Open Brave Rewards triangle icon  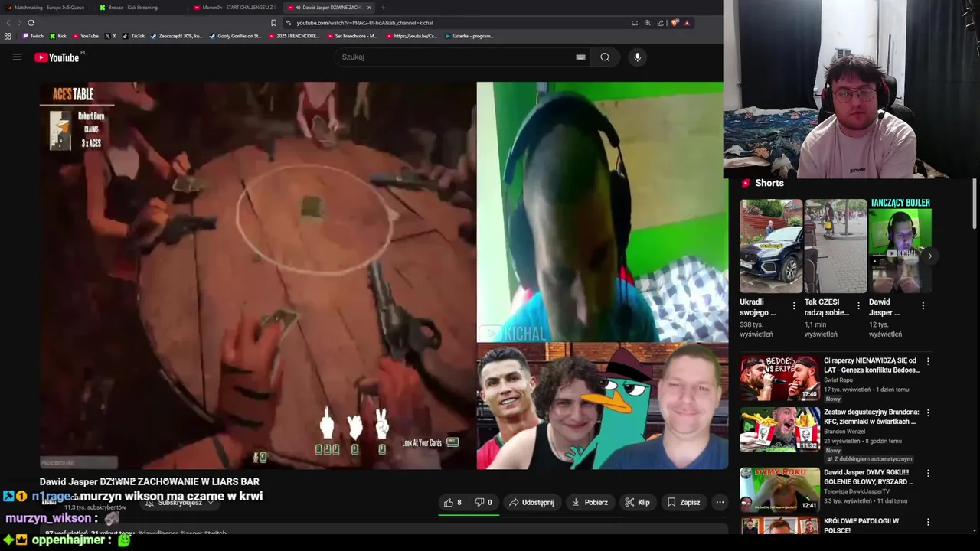[x=687, y=23]
